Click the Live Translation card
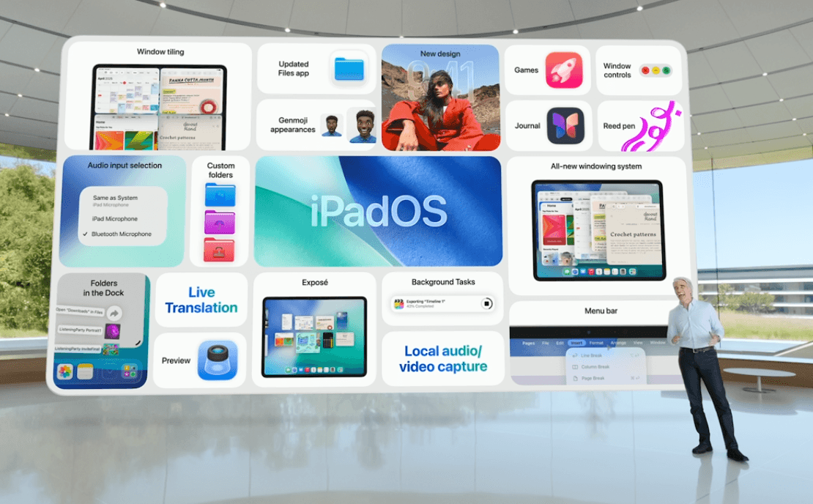This screenshot has height=504, width=813. [x=201, y=300]
